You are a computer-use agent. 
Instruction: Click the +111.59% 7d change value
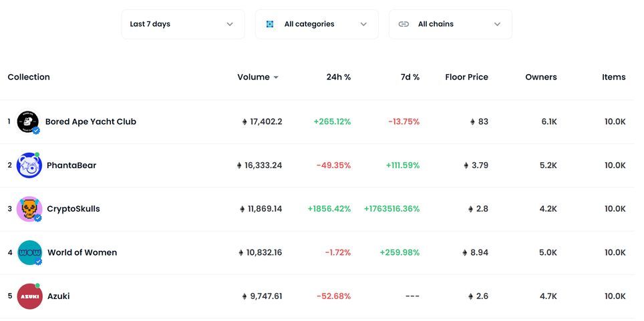pyautogui.click(x=403, y=166)
